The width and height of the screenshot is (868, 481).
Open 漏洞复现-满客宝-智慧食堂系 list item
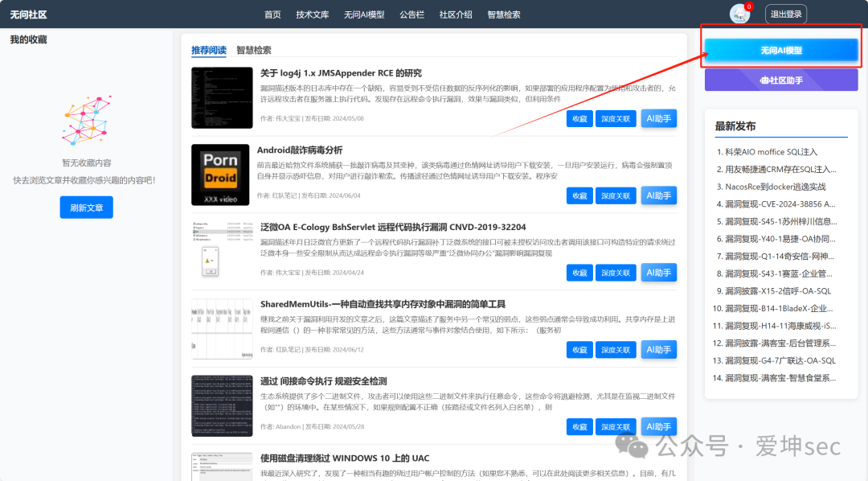click(x=780, y=378)
